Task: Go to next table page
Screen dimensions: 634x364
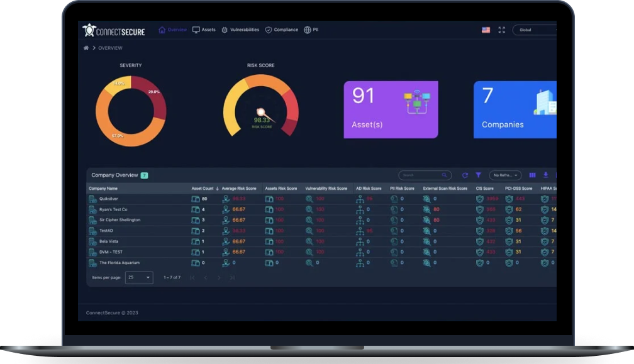Action: pos(219,277)
